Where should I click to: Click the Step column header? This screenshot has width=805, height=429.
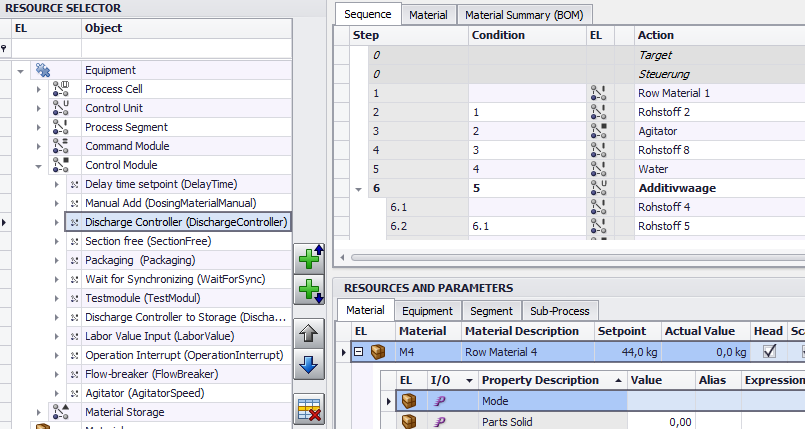coord(410,35)
